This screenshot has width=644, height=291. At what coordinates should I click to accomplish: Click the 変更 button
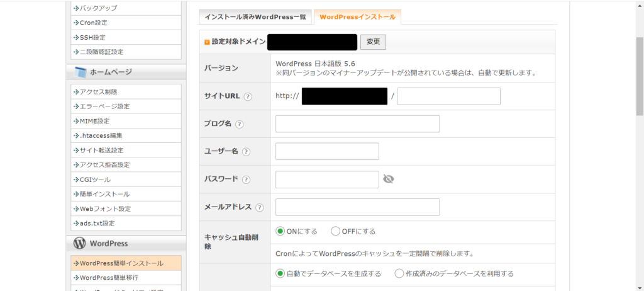coord(373,42)
